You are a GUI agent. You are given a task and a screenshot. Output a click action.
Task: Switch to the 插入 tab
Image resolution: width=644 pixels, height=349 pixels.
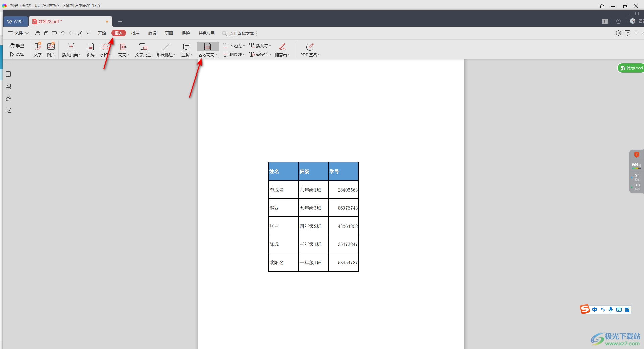click(x=118, y=33)
